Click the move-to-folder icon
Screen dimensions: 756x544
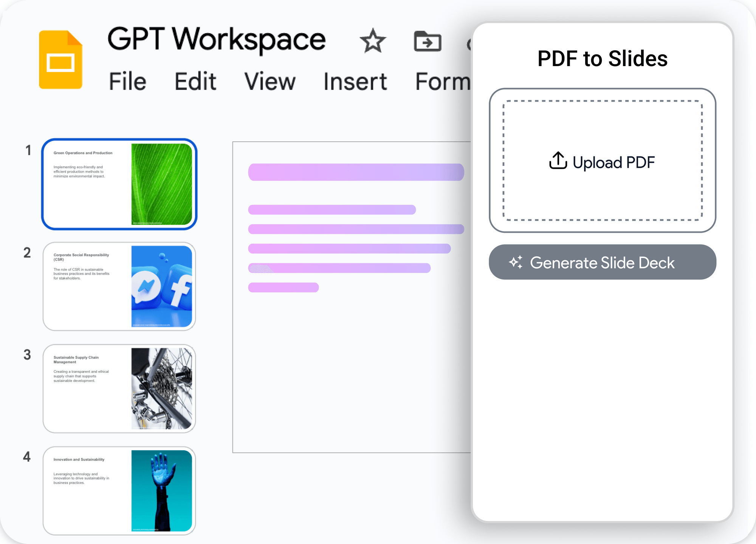coord(428,41)
